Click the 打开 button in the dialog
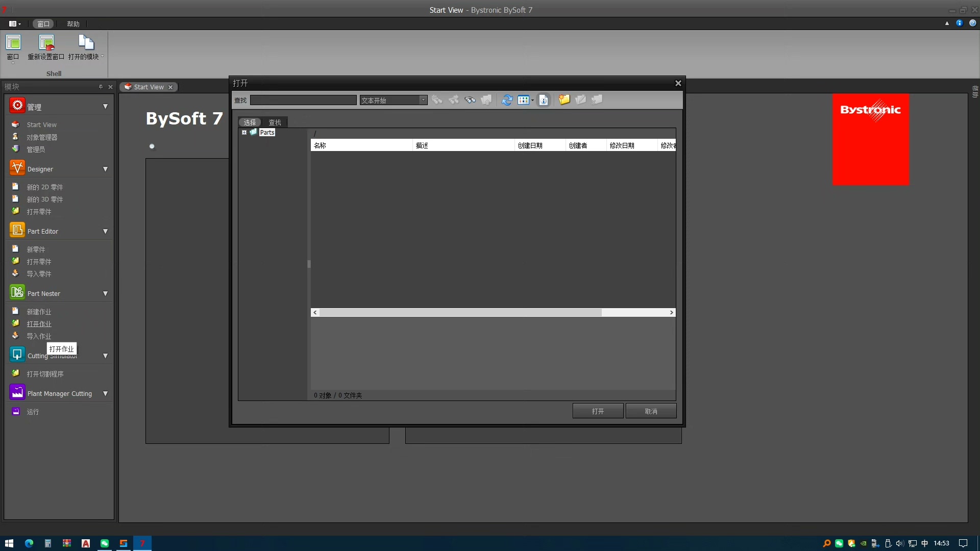 click(x=598, y=411)
